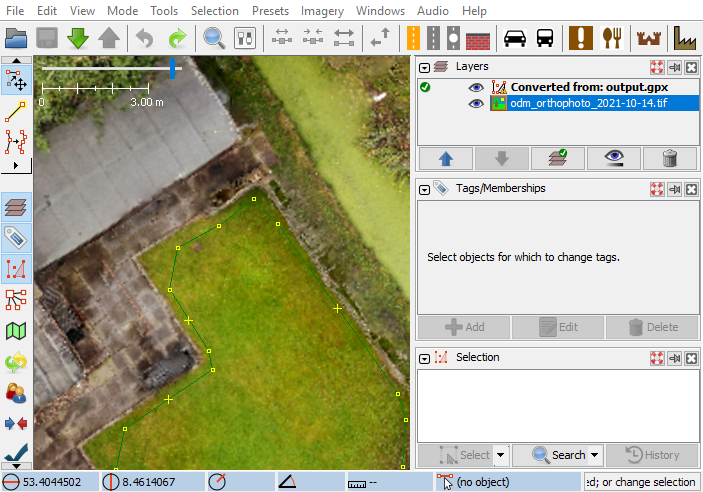Toggle the Layers panel button in the left sidebar
This screenshot has width=703, height=492.
[16, 206]
